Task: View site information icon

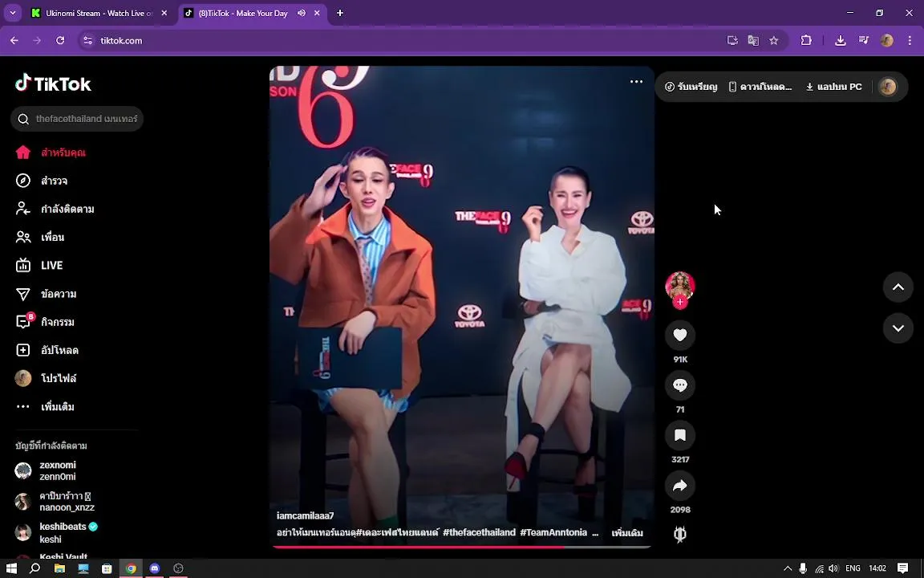Action: pos(87,41)
